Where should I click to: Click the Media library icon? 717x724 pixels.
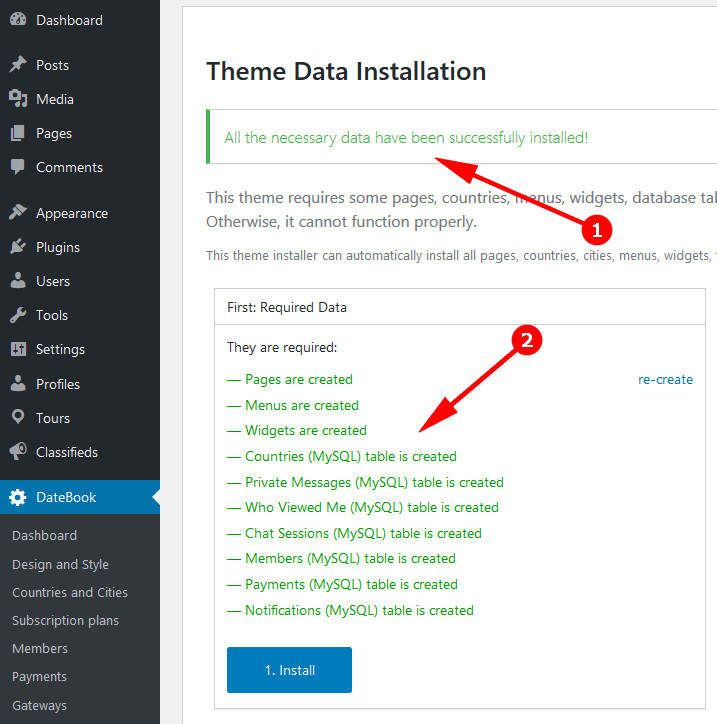click(x=18, y=99)
